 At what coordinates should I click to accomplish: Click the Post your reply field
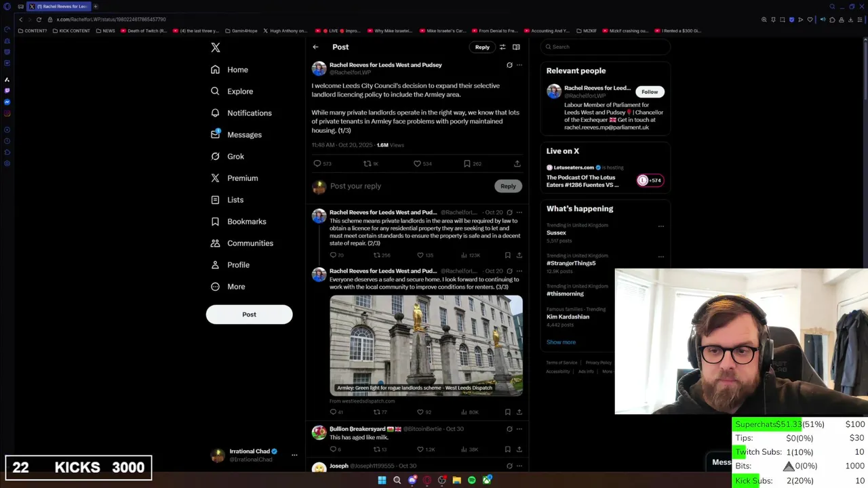tap(410, 186)
